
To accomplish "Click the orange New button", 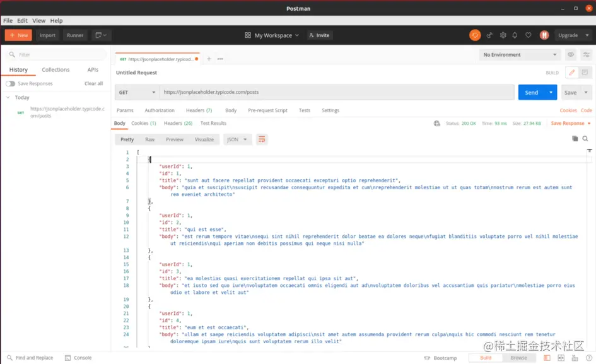I will tap(18, 35).
